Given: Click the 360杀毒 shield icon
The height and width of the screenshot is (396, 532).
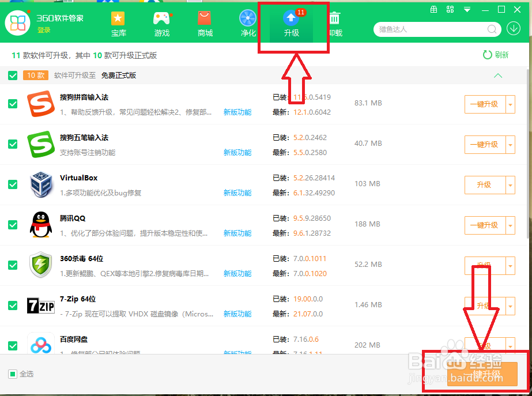Looking at the screenshot, I should coord(41,265).
